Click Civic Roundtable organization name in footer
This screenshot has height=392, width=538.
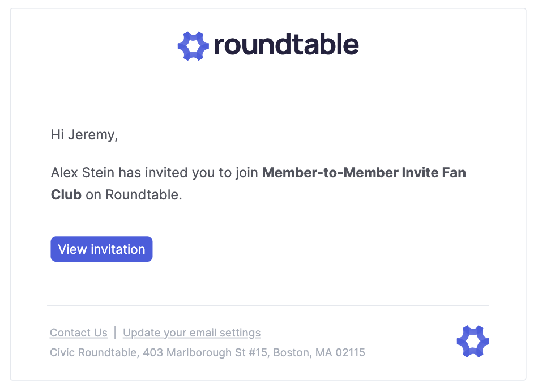click(93, 352)
